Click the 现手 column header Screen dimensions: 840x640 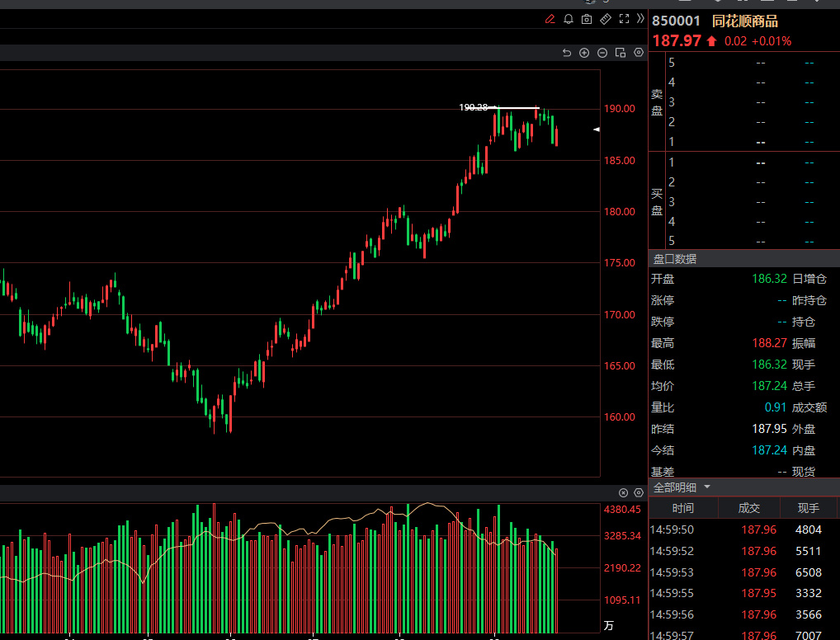tap(809, 508)
